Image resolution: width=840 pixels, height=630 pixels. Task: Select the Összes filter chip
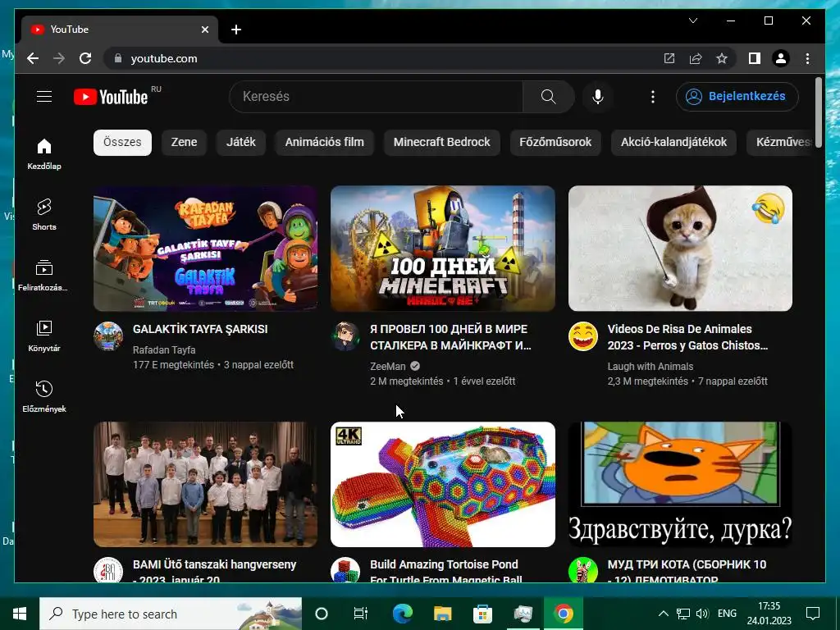[122, 142]
